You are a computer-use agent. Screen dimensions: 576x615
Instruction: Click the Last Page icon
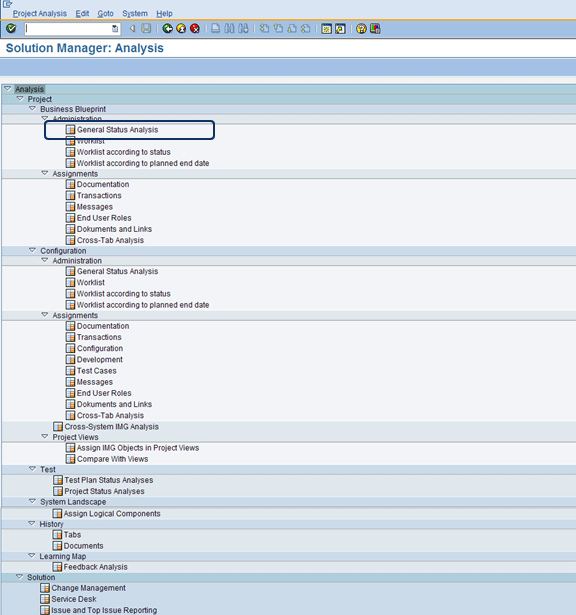305,28
